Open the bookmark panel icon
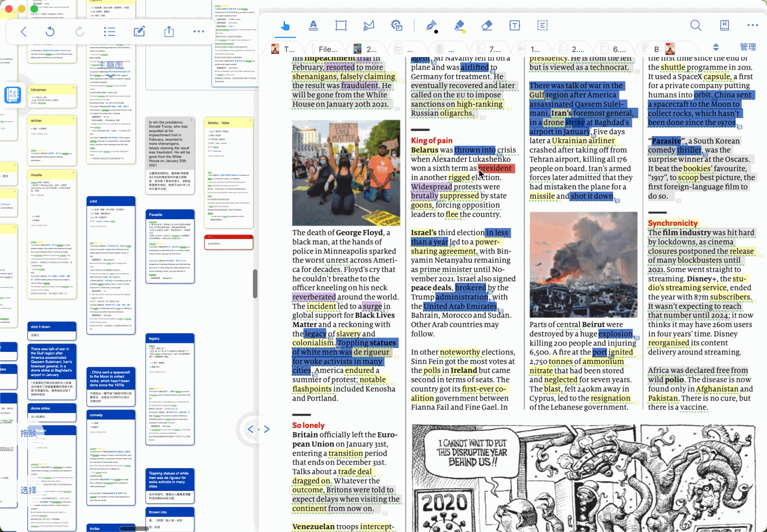 [724, 25]
